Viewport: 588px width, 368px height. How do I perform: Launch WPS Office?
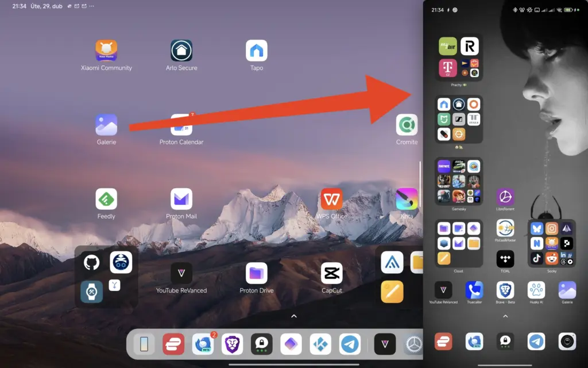(331, 199)
